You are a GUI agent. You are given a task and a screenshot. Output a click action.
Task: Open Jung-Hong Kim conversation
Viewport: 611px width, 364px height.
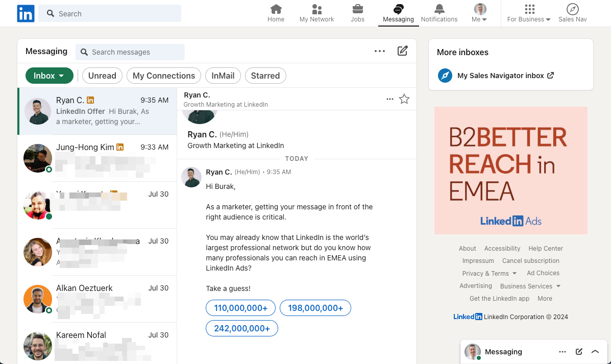coord(97,158)
